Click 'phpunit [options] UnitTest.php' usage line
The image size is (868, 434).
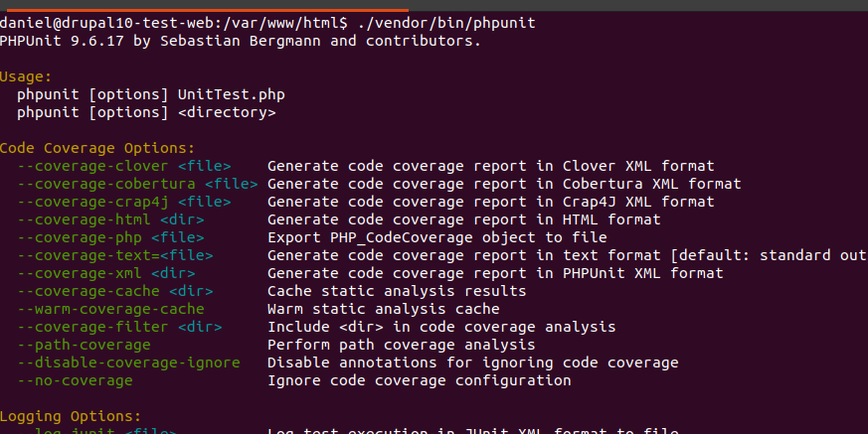(151, 94)
